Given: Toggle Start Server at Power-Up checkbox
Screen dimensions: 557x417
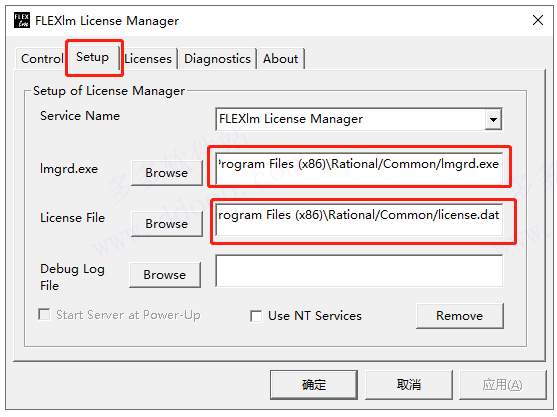Looking at the screenshot, I should (44, 314).
